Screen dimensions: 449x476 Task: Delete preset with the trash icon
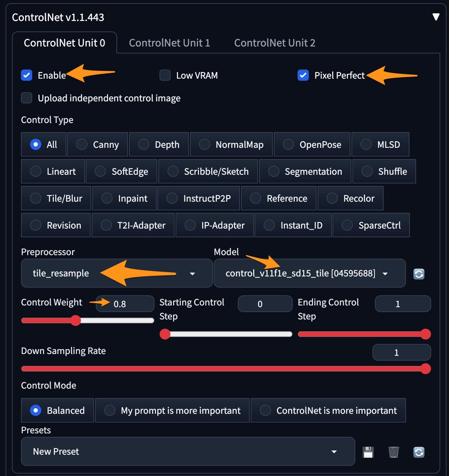(393, 452)
